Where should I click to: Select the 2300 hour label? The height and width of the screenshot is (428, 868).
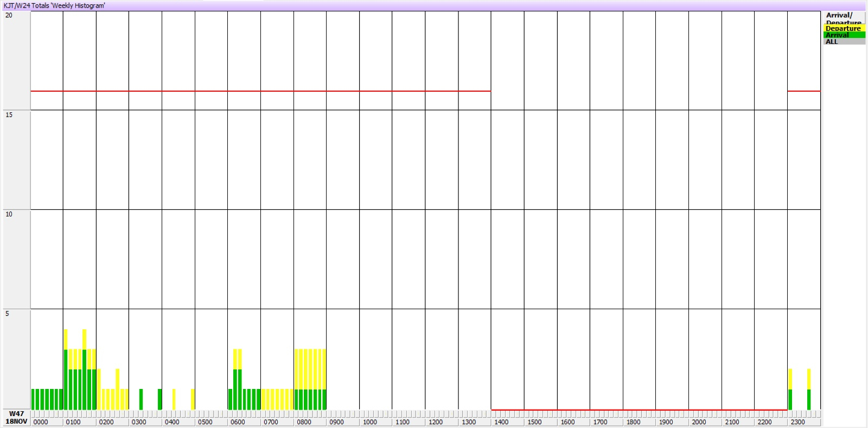point(797,422)
